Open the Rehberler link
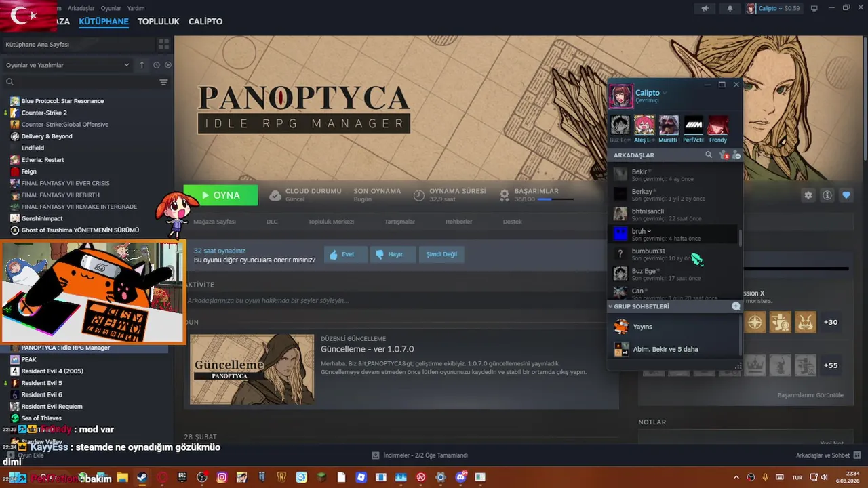This screenshot has height=488, width=868. [x=458, y=222]
